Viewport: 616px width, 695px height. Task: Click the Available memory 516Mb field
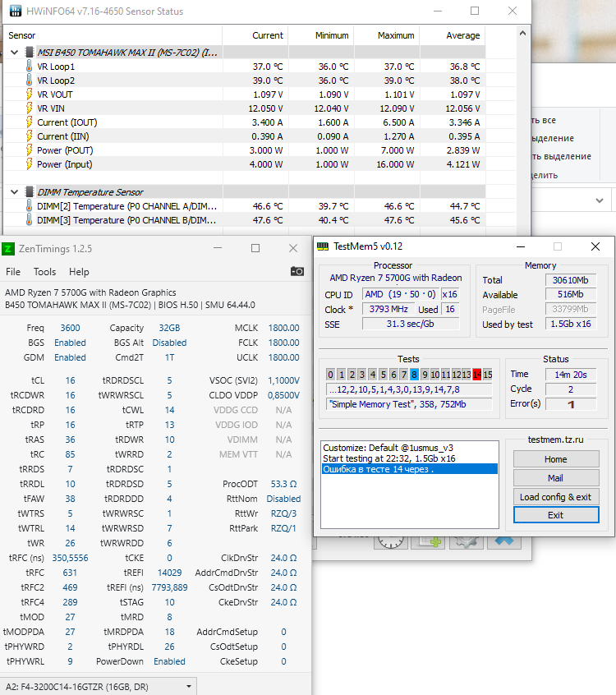[571, 294]
